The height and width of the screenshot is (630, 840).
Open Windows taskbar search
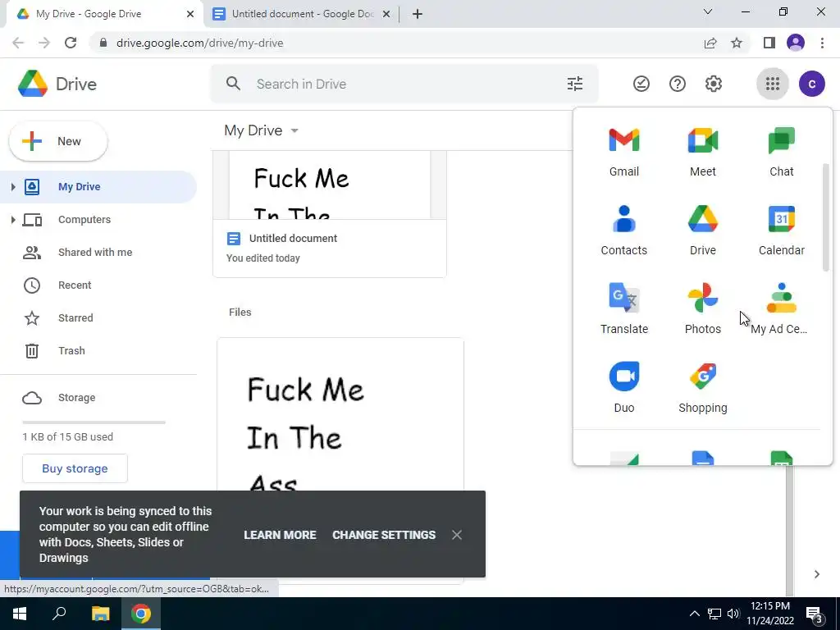tap(59, 614)
